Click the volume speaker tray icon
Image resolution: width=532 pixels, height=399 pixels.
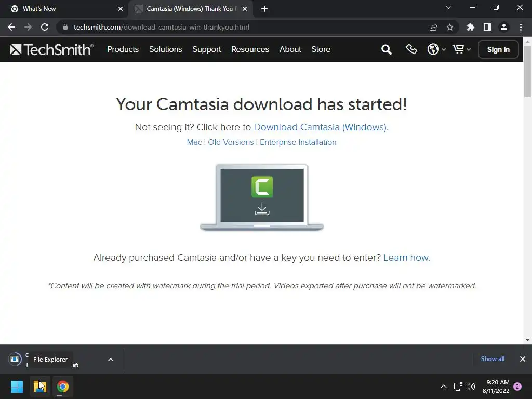471,387
